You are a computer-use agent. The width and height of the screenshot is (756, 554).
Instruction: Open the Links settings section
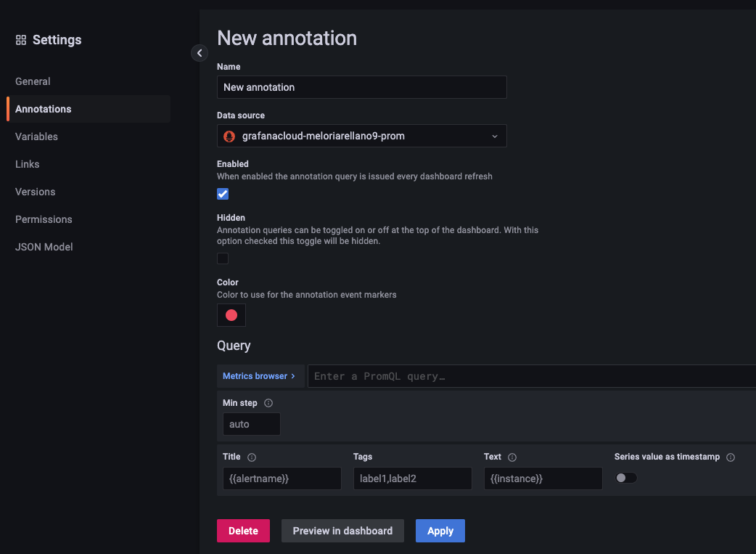pyautogui.click(x=28, y=164)
